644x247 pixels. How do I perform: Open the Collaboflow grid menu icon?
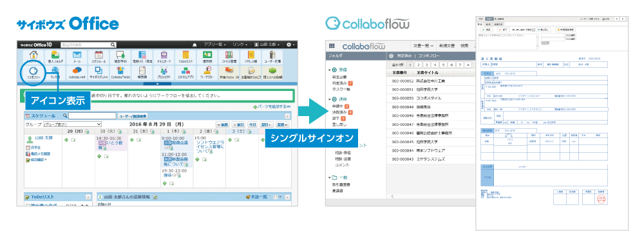coord(332,46)
